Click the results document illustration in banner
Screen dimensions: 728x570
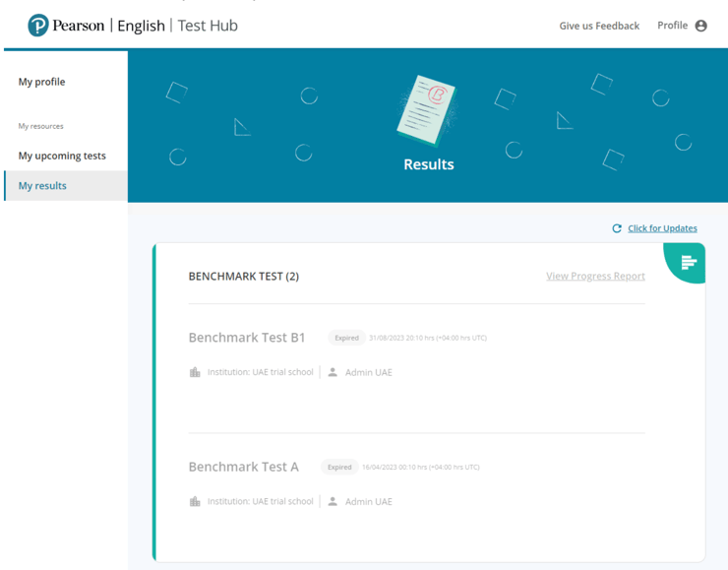point(427,110)
